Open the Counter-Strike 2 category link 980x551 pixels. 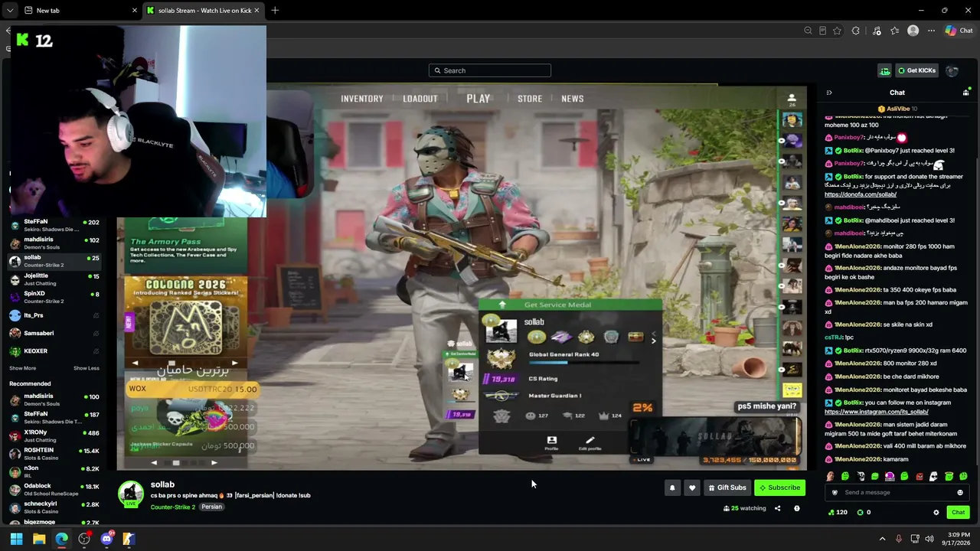(172, 507)
